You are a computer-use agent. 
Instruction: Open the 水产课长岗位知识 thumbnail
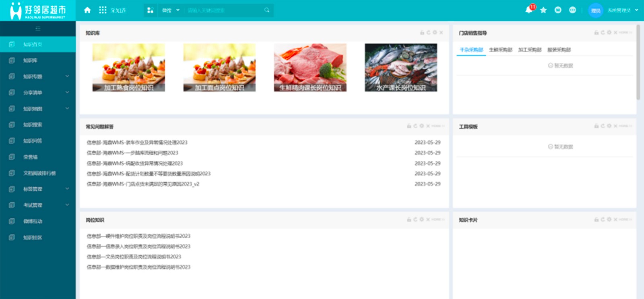click(x=401, y=68)
